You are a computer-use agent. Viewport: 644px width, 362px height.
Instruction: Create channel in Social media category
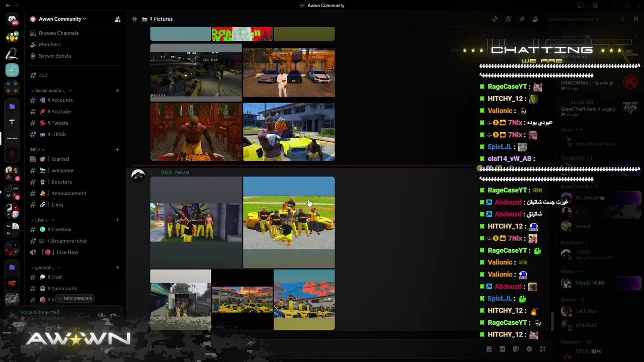(117, 90)
